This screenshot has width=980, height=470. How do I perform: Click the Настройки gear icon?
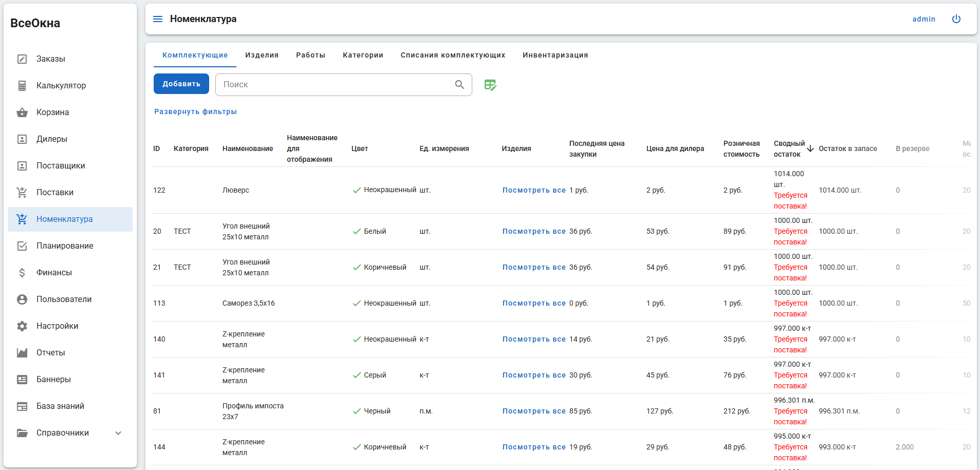click(x=22, y=326)
